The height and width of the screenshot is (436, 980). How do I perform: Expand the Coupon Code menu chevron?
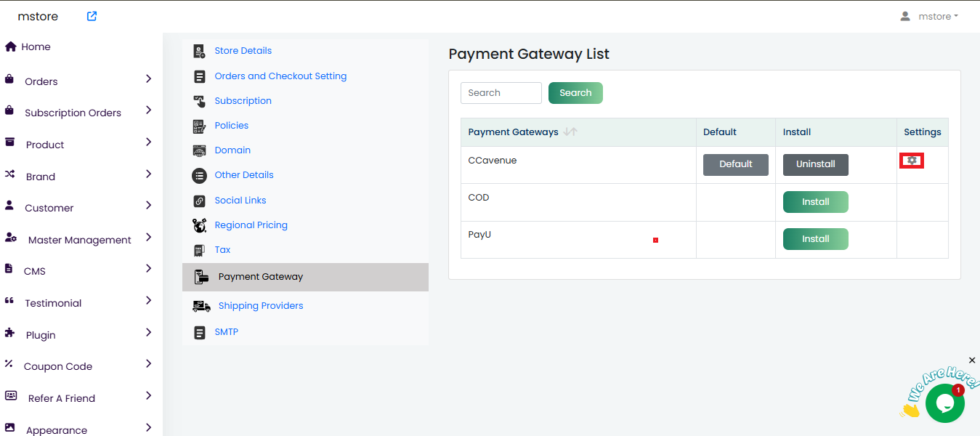tap(148, 364)
